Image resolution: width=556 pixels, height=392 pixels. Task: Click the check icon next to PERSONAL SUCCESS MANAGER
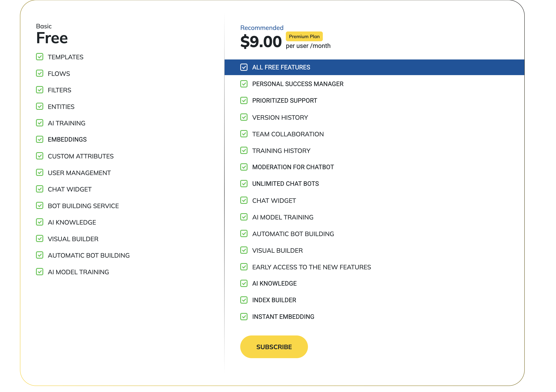[244, 84]
